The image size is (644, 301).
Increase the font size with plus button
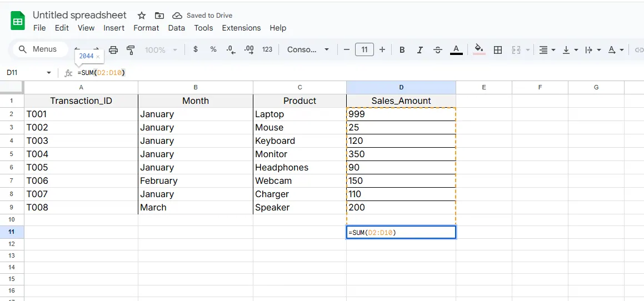coord(382,49)
